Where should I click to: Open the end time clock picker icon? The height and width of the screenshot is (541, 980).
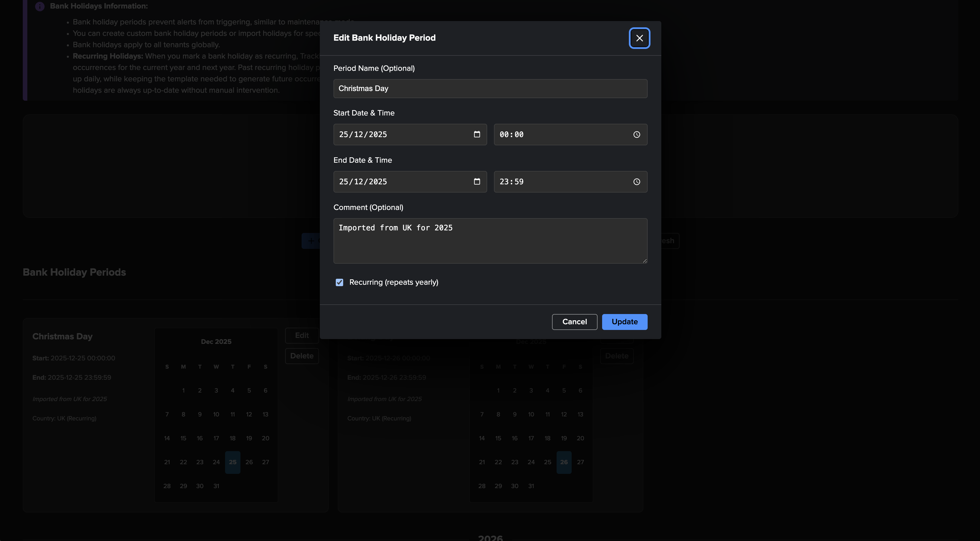point(637,182)
